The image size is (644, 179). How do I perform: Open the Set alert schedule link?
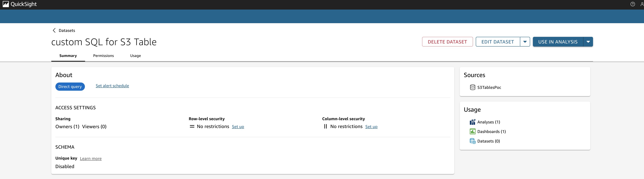click(112, 86)
